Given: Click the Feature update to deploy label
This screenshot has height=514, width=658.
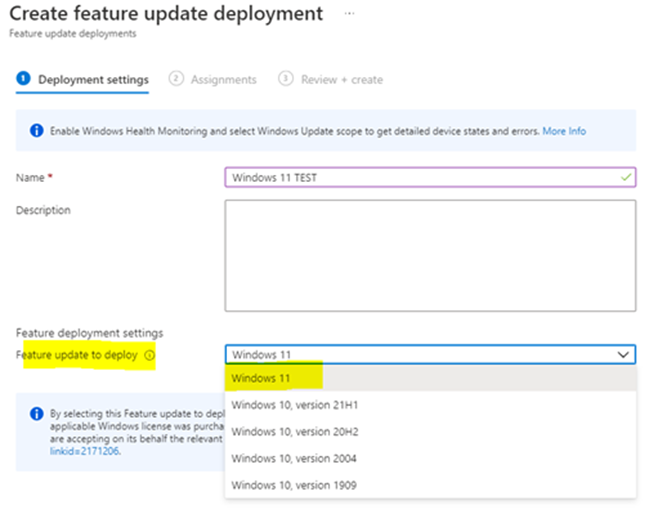Looking at the screenshot, I should (76, 355).
